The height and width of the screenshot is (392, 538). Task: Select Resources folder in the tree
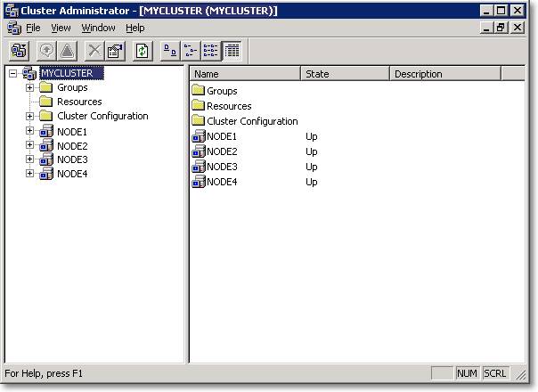point(78,102)
